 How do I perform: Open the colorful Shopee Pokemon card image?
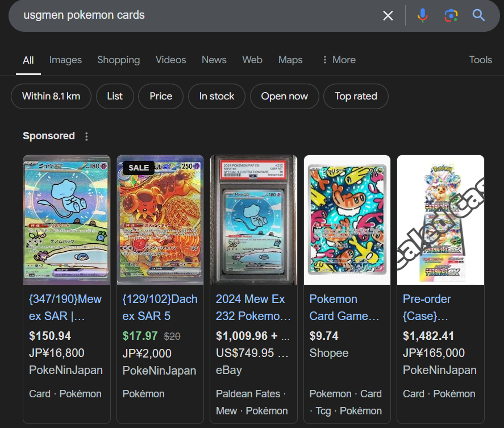(x=347, y=220)
